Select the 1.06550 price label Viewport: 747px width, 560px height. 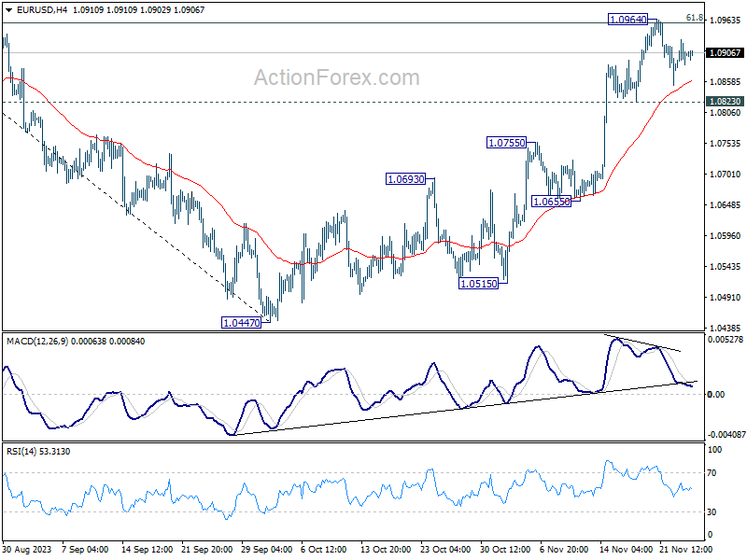point(551,202)
